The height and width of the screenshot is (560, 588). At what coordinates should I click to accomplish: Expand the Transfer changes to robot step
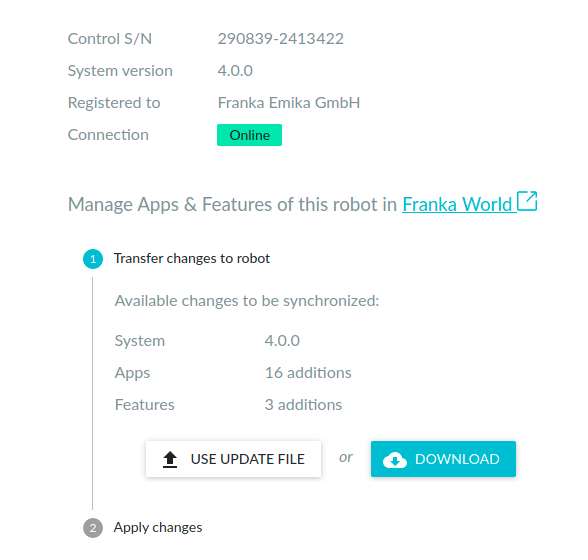192,258
